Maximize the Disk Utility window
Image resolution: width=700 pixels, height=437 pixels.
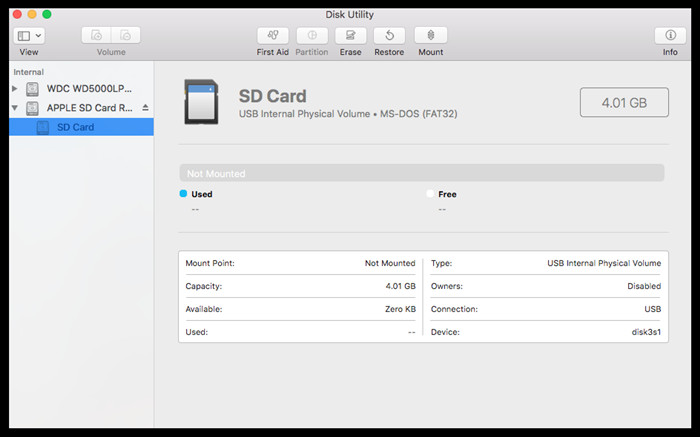47,14
